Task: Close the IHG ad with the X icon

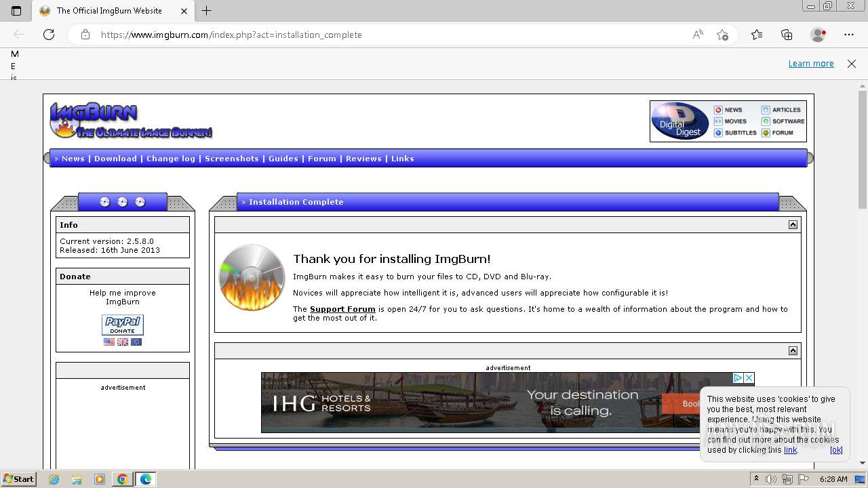Action: pyautogui.click(x=749, y=378)
